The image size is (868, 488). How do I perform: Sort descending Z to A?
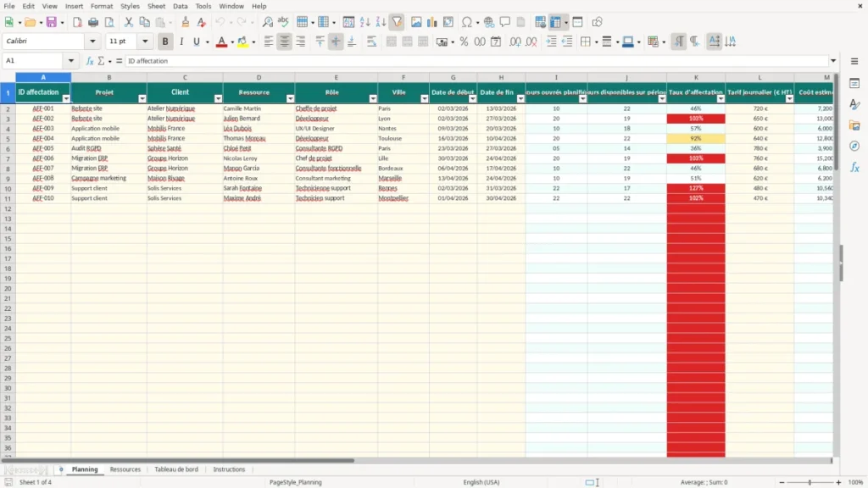click(x=381, y=22)
